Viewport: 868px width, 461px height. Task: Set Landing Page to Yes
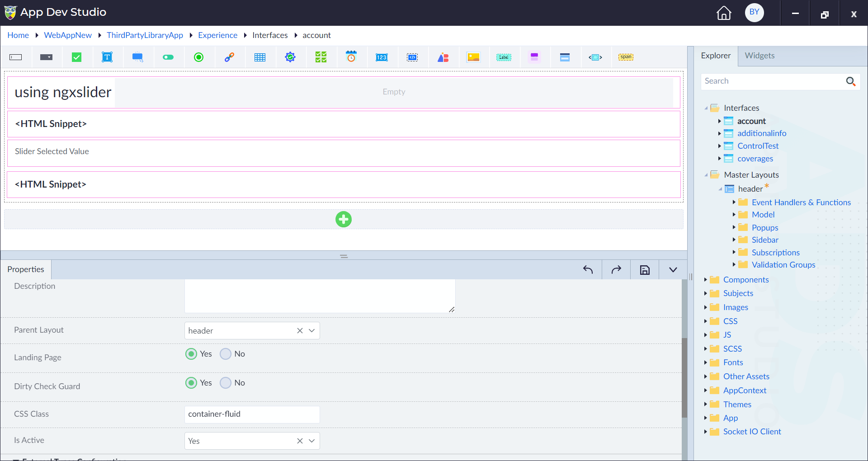(191, 354)
